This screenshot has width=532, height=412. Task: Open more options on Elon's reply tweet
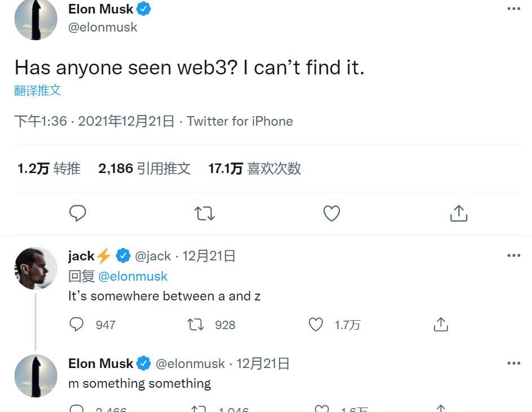coord(513,363)
